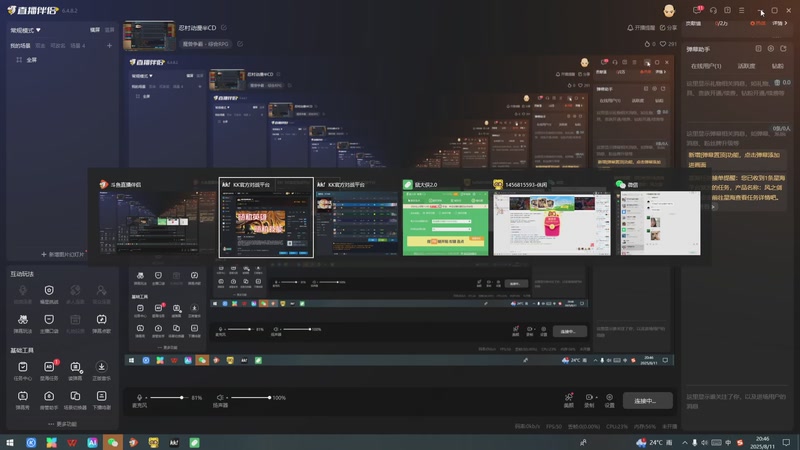Click the heart likes counter 291
The height and width of the screenshot is (450, 800).
[x=668, y=44]
